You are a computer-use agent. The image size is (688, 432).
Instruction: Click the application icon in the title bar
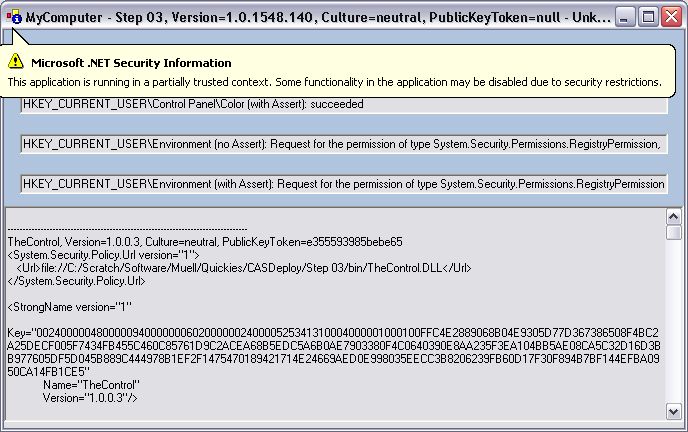click(x=13, y=17)
